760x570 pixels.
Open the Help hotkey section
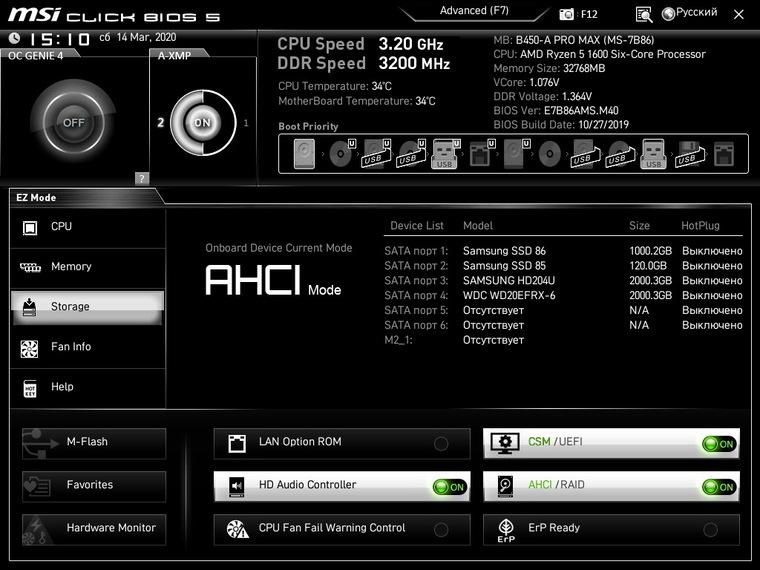pos(88,387)
